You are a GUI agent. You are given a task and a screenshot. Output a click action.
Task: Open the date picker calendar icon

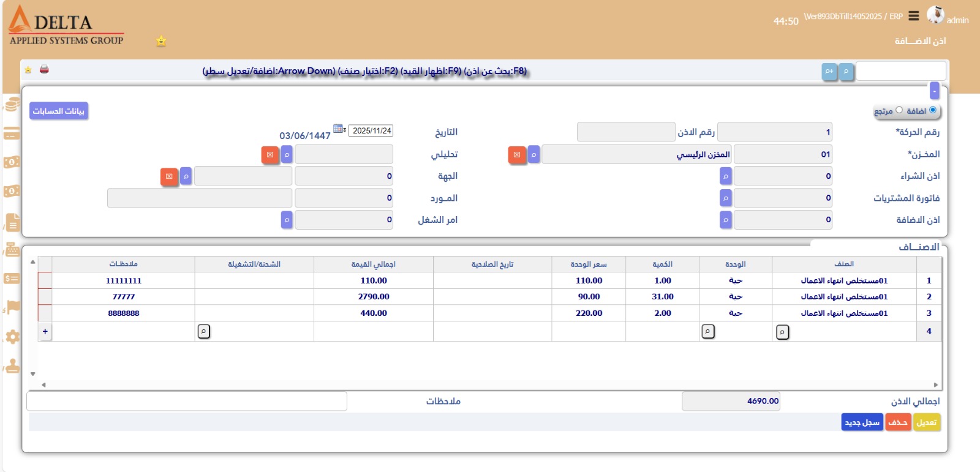pyautogui.click(x=339, y=129)
